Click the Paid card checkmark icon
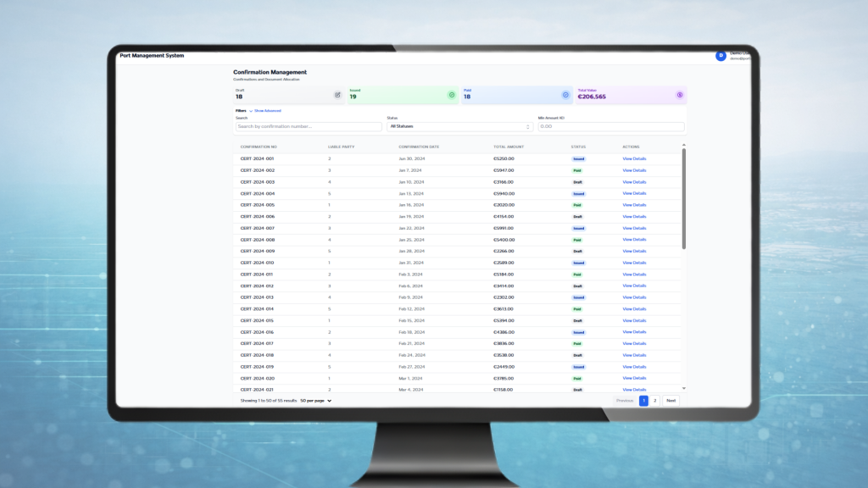This screenshot has height=488, width=868. (x=565, y=95)
